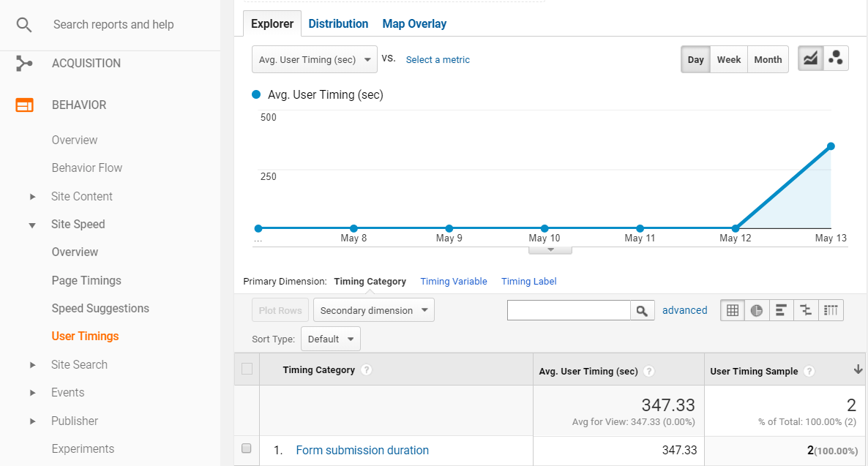The height and width of the screenshot is (466, 868).
Task: Click the Select a metric link
Action: coord(437,59)
